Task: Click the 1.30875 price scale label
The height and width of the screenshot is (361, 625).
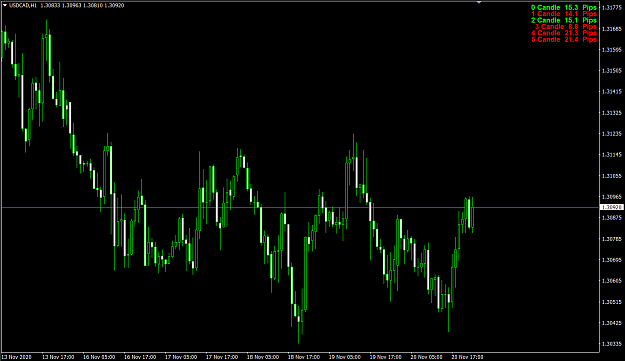Action: 612,218
